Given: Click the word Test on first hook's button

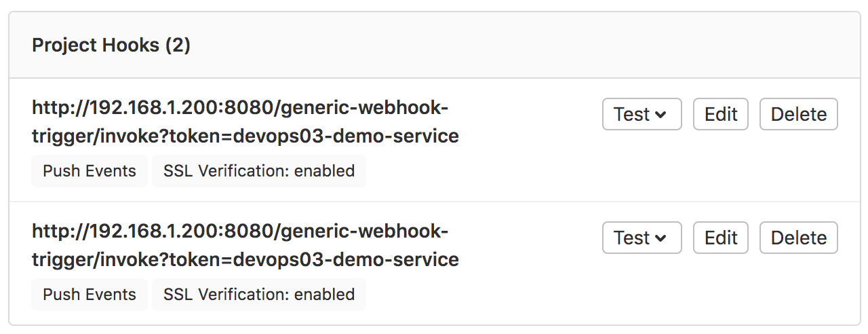Looking at the screenshot, I should tap(632, 115).
